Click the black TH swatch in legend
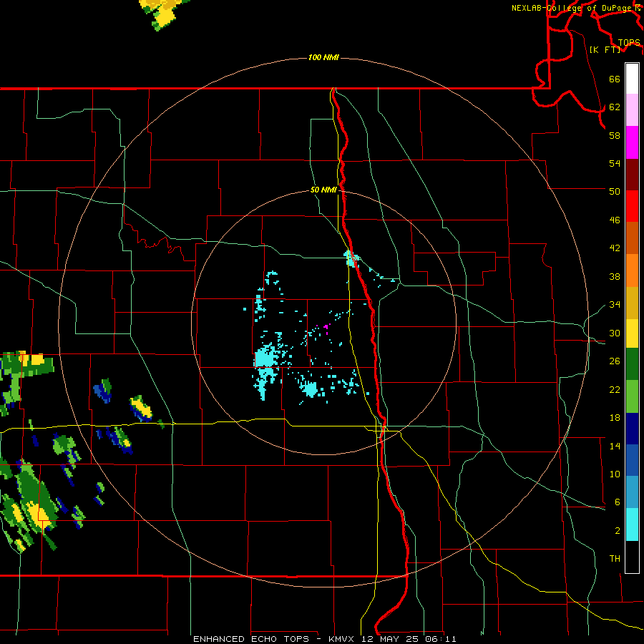 click(632, 557)
